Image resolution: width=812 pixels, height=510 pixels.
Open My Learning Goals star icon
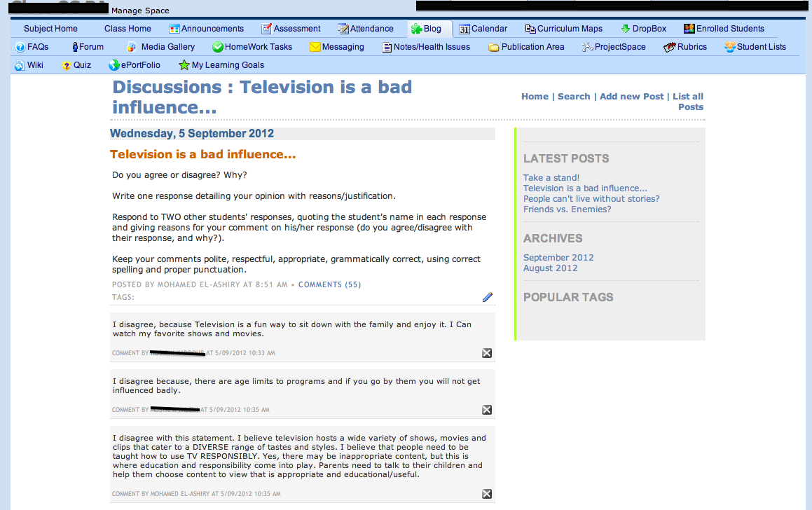(x=184, y=65)
